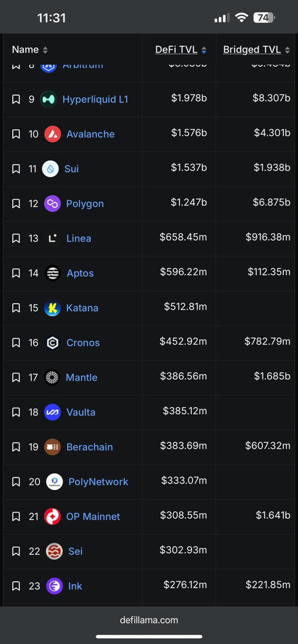Click the purple Polygon logo icon
The image size is (298, 644).
click(x=52, y=204)
